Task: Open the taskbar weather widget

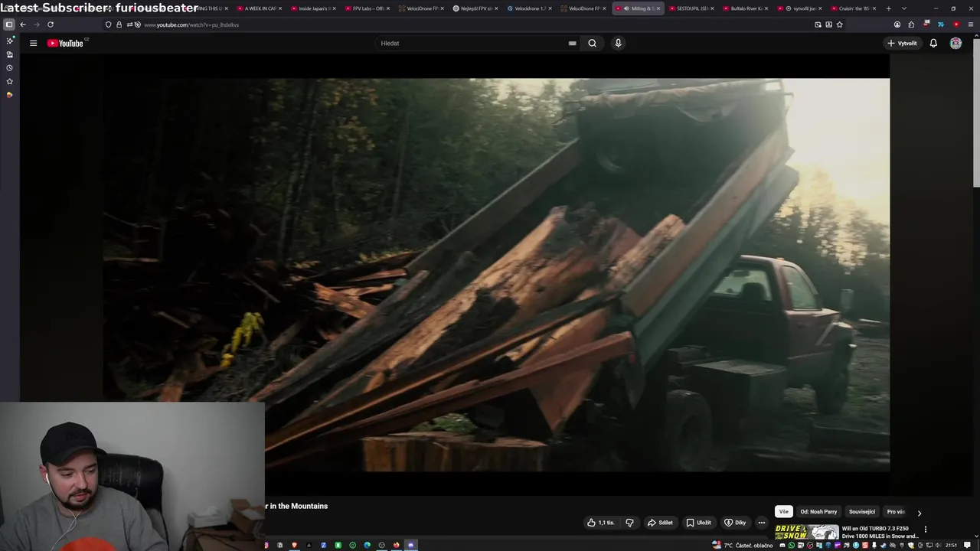Action: click(743, 545)
